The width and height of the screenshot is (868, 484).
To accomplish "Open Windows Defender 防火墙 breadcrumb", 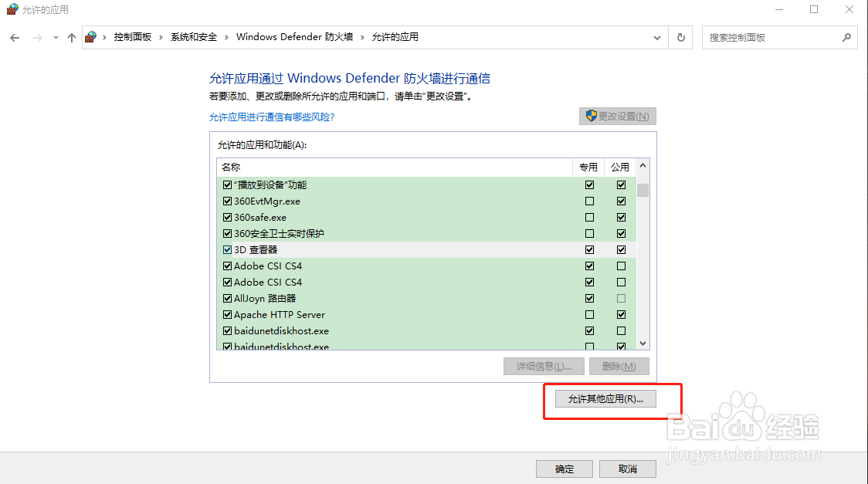I will [294, 37].
